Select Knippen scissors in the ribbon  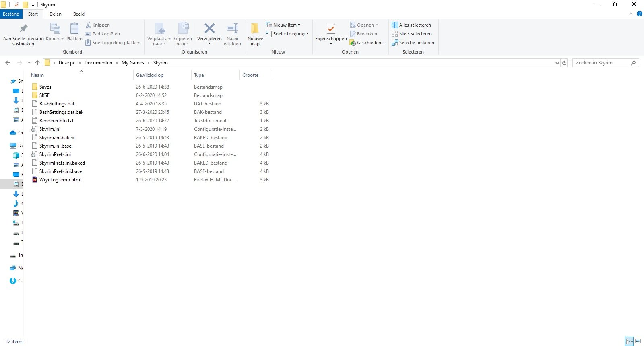[x=98, y=25]
